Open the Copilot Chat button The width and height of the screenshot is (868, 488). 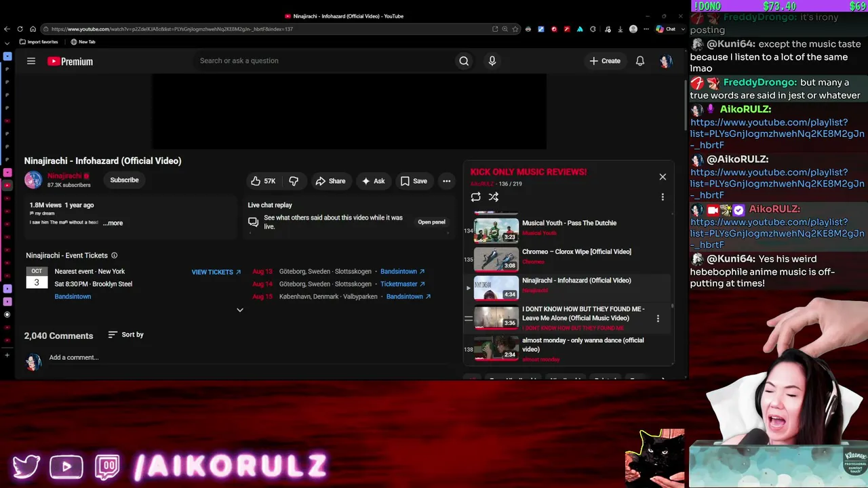(x=667, y=29)
